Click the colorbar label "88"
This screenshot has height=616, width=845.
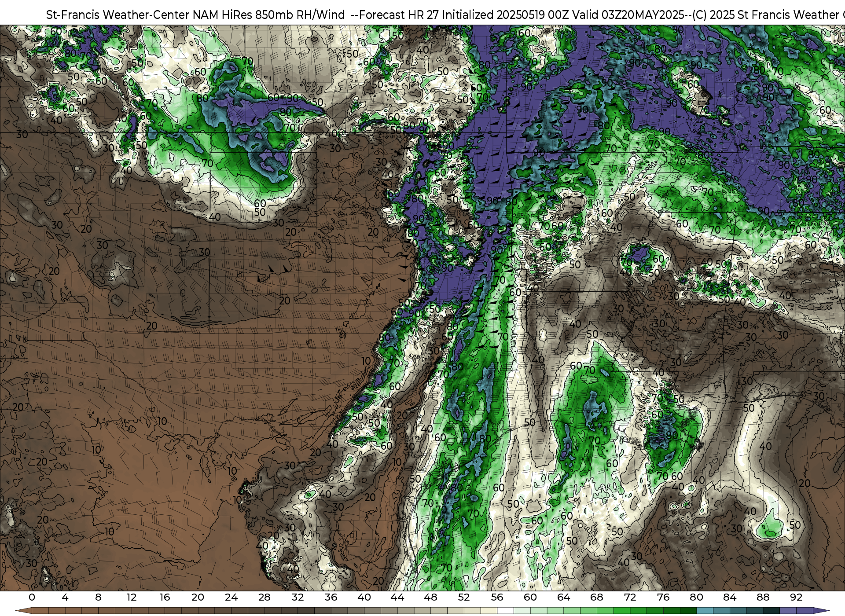click(763, 597)
